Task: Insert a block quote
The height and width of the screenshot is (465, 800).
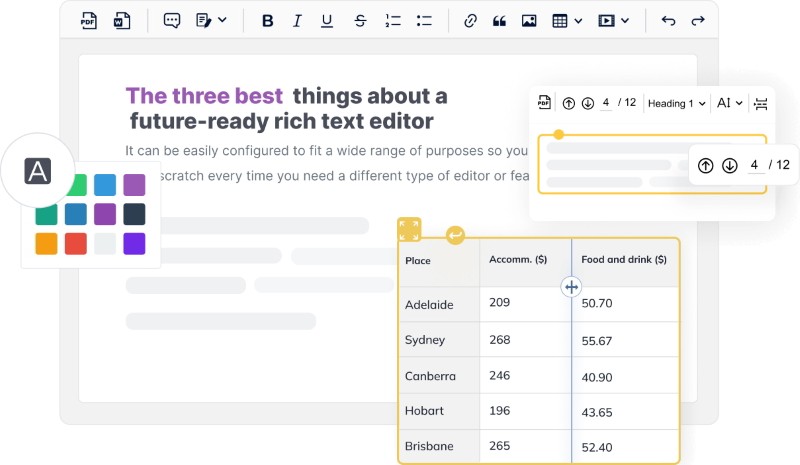Action: 500,20
